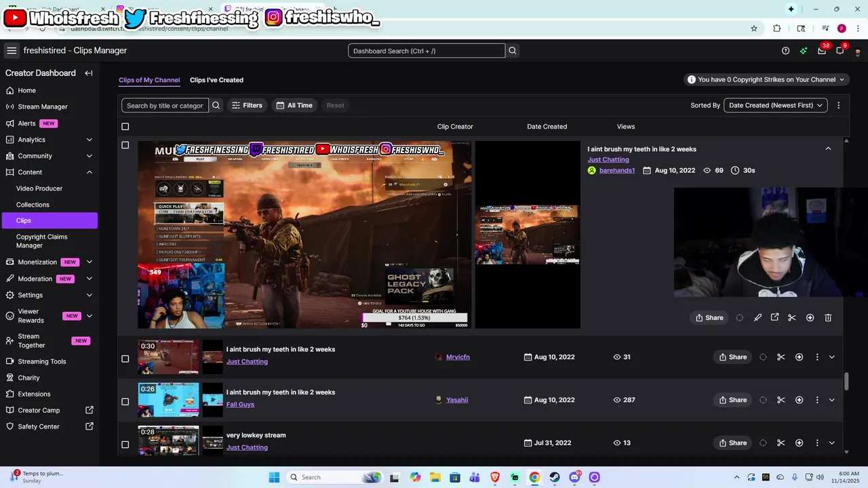The image size is (868, 488).
Task: Collapse the Creator Dashboard sidebar
Action: pyautogui.click(x=89, y=73)
